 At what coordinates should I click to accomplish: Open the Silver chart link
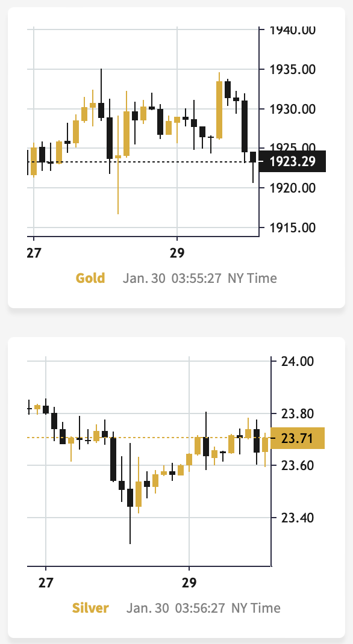[90, 608]
